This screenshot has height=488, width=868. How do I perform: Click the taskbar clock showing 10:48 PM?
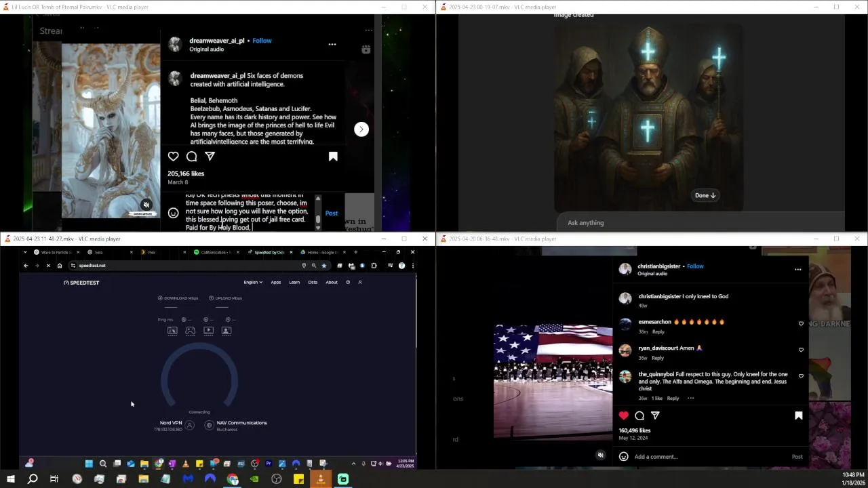point(853,479)
